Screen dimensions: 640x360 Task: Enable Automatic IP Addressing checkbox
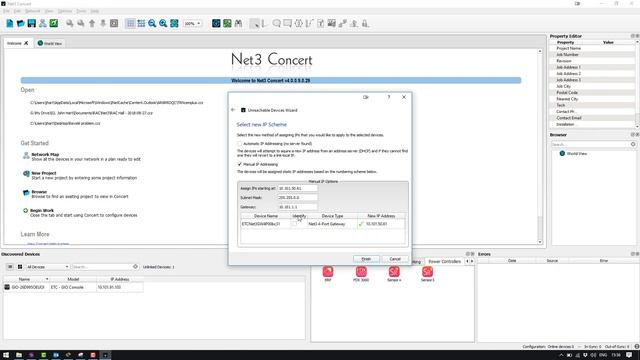pos(240,144)
